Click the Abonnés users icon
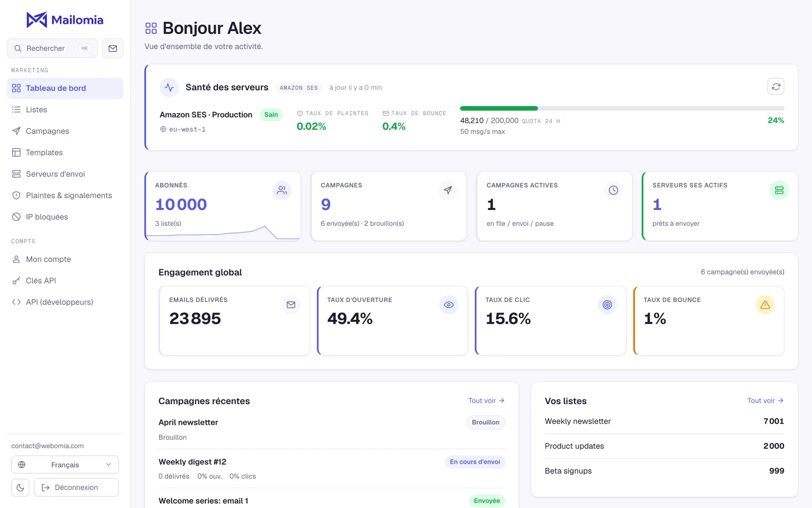812x508 pixels. (282, 190)
